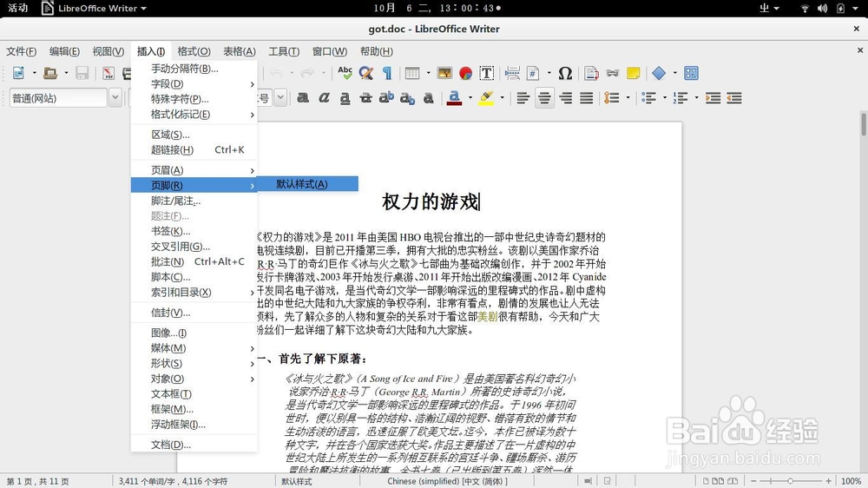This screenshot has width=868, height=488.
Task: Click 特殊字符(P)... menu entry
Action: tap(194, 99)
